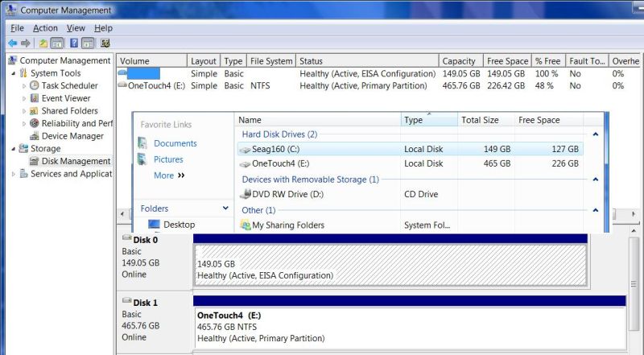Select Event Viewer icon in tree
The width and height of the screenshot is (644, 355).
point(35,98)
